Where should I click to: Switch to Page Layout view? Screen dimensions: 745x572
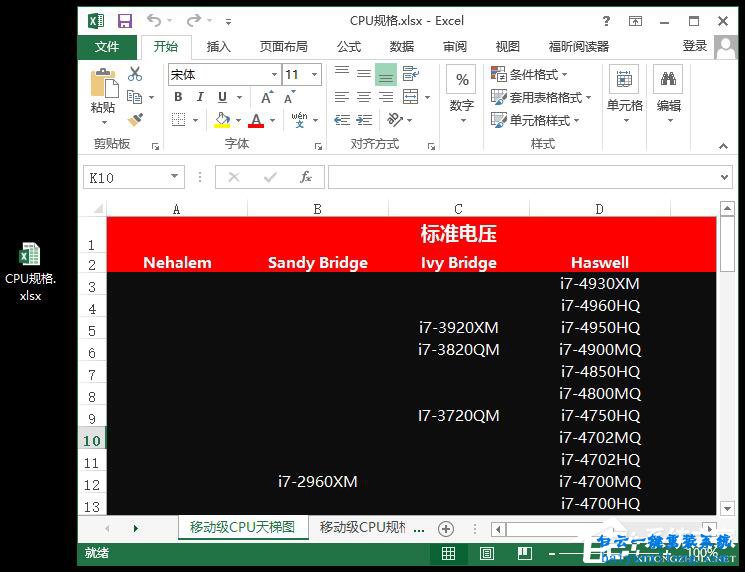click(x=487, y=553)
